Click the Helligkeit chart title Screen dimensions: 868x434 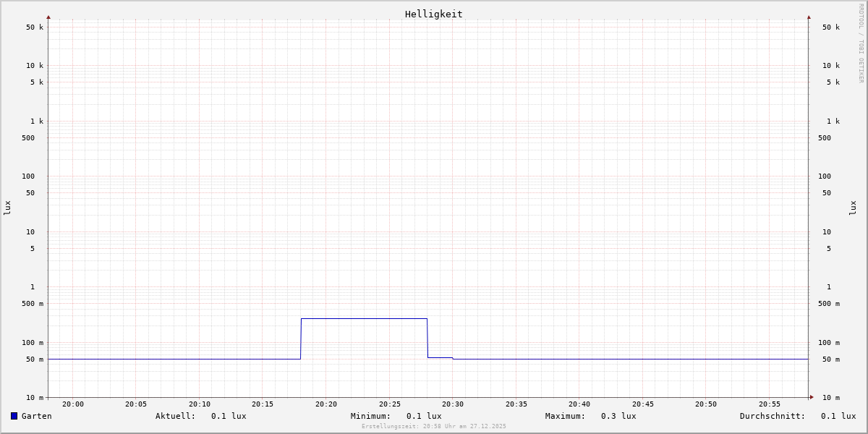tap(434, 14)
